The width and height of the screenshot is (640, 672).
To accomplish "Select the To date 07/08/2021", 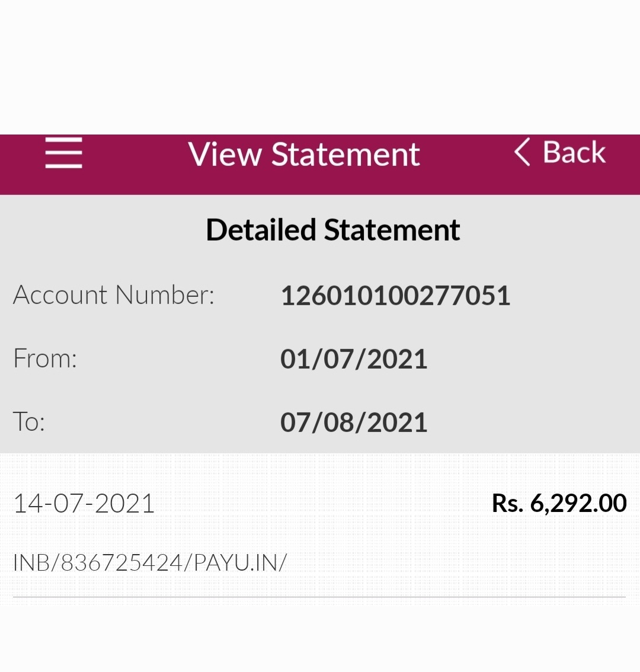I will (354, 423).
